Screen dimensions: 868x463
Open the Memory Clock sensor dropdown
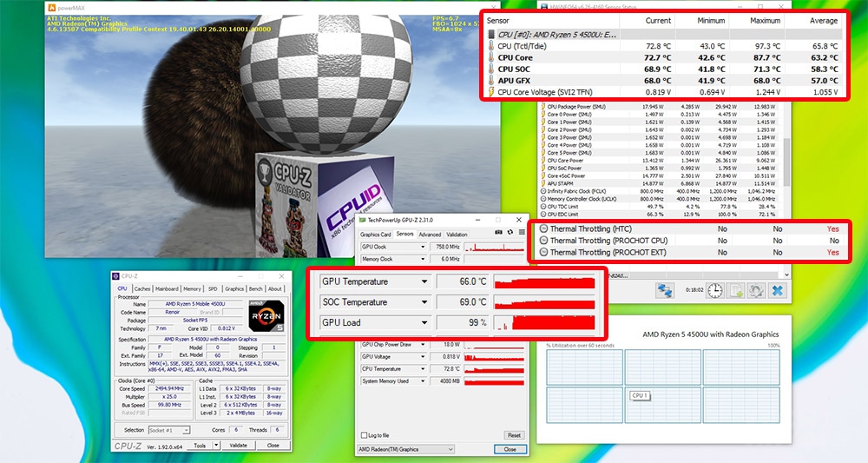point(423,259)
